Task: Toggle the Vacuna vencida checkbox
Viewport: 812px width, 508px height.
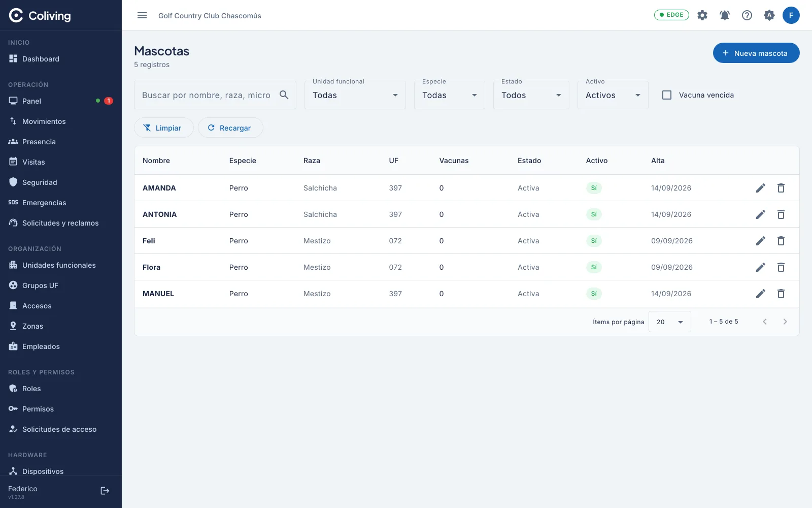Action: [667, 95]
